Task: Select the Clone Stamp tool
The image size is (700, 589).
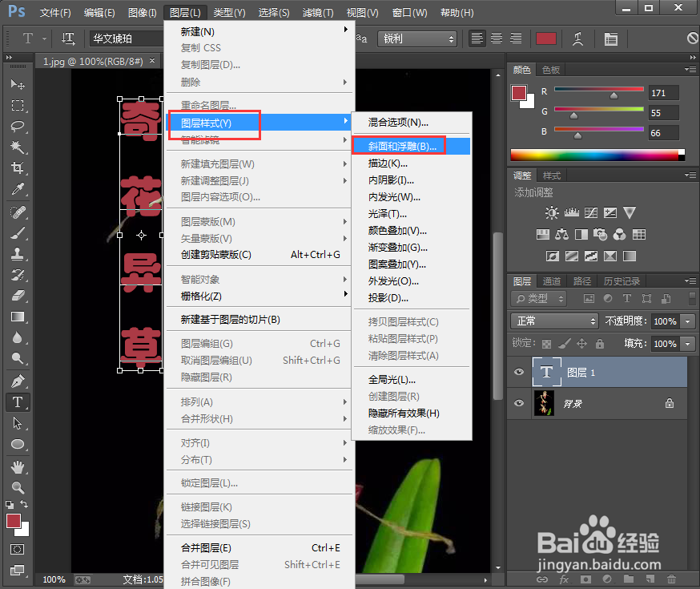Action: [18, 254]
